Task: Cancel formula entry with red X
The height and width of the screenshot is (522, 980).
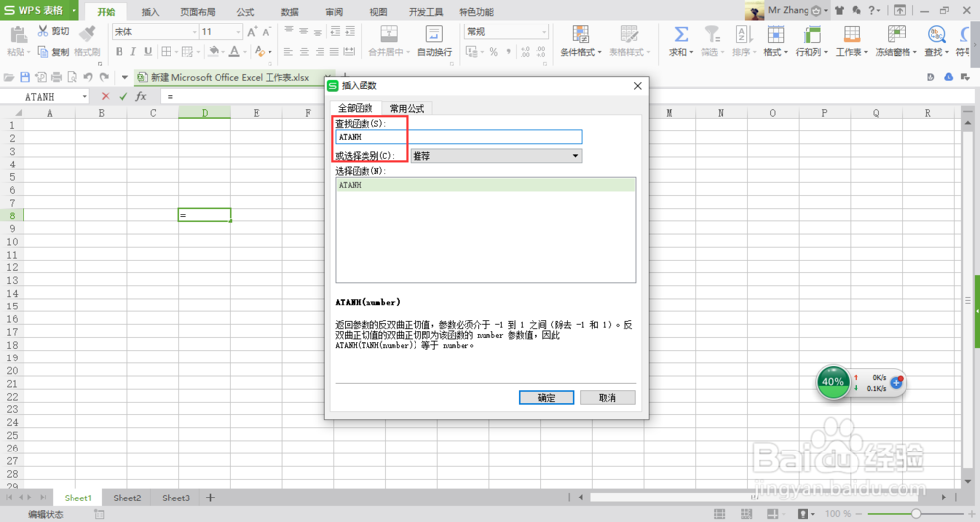Action: 105,96
